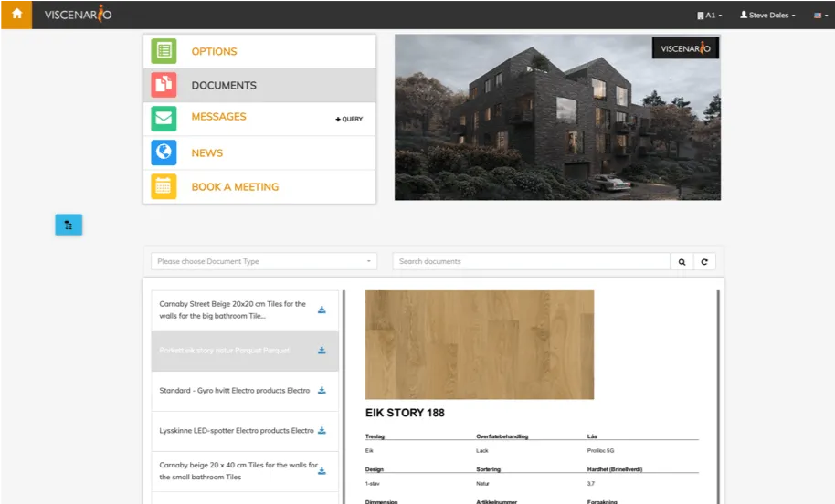835x504 pixels.
Task: Open the Document Type dropdown
Action: click(x=264, y=261)
